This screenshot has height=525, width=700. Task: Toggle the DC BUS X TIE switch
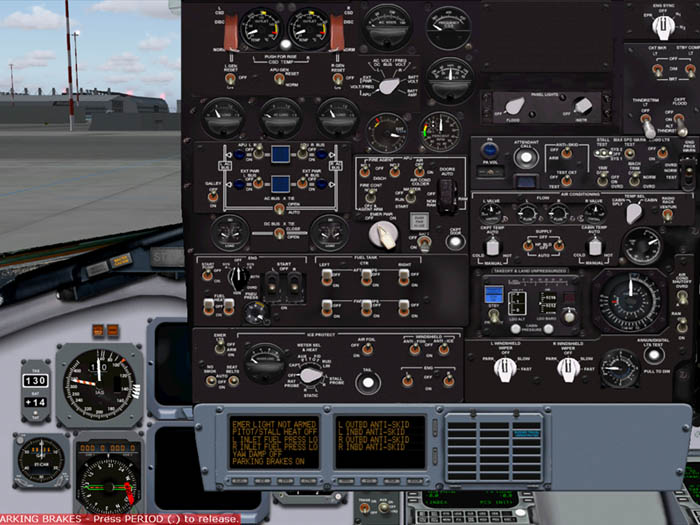279,233
